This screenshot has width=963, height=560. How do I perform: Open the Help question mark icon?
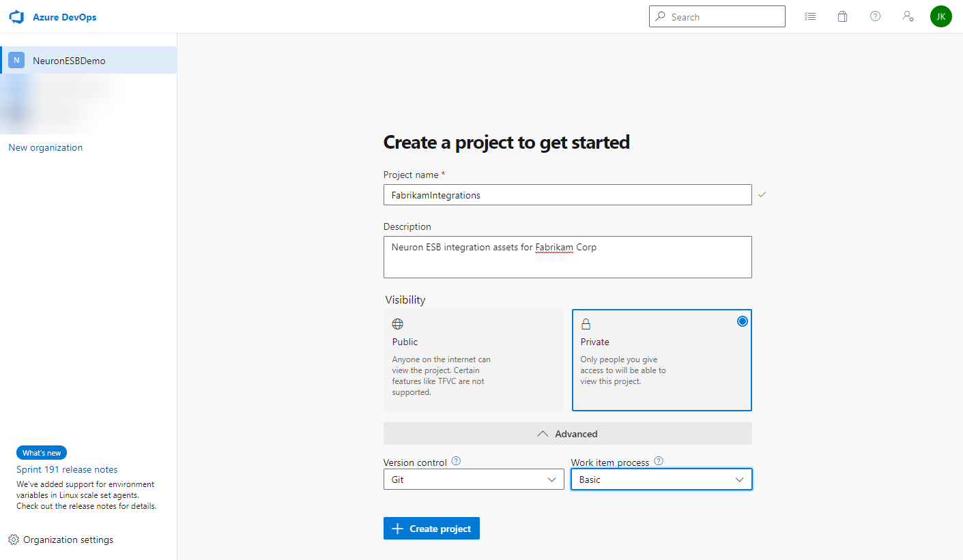[875, 16]
